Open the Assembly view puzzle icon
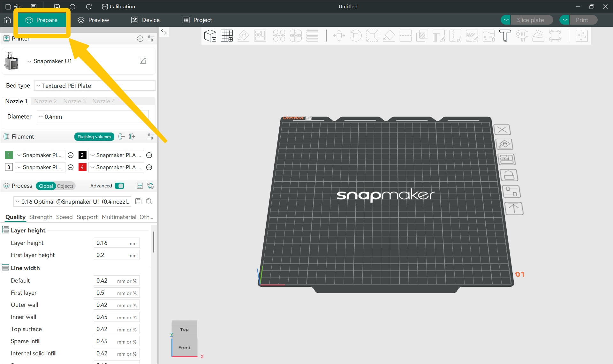This screenshot has width=613, height=364. coord(582,36)
